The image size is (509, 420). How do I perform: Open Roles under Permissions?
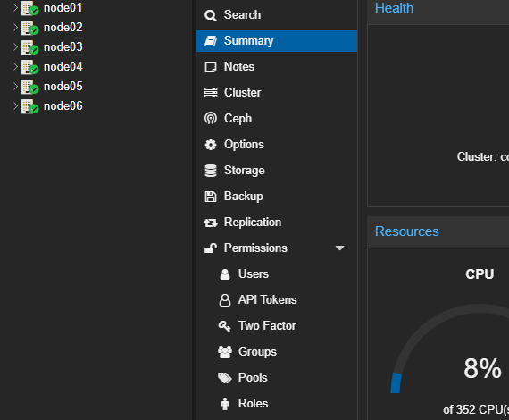tap(277, 404)
